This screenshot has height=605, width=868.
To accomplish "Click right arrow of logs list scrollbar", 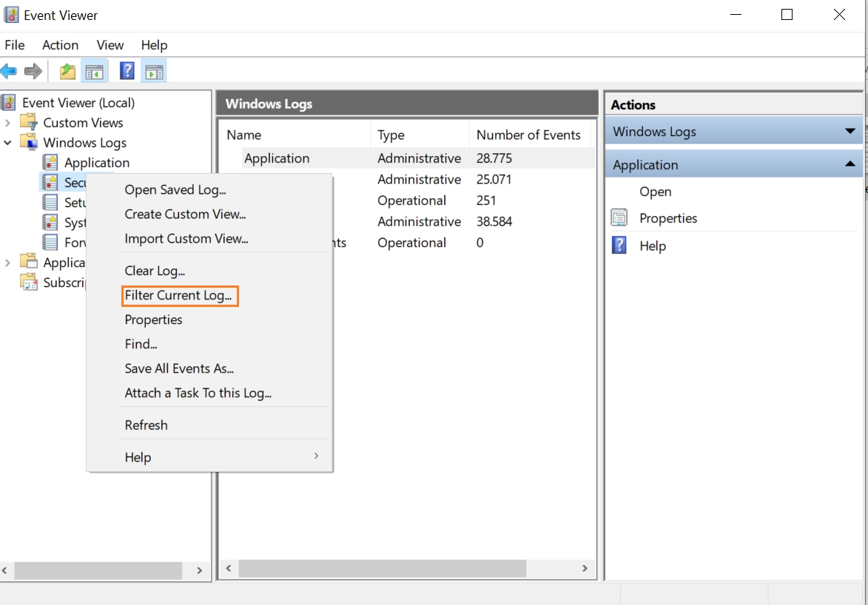I will point(584,568).
